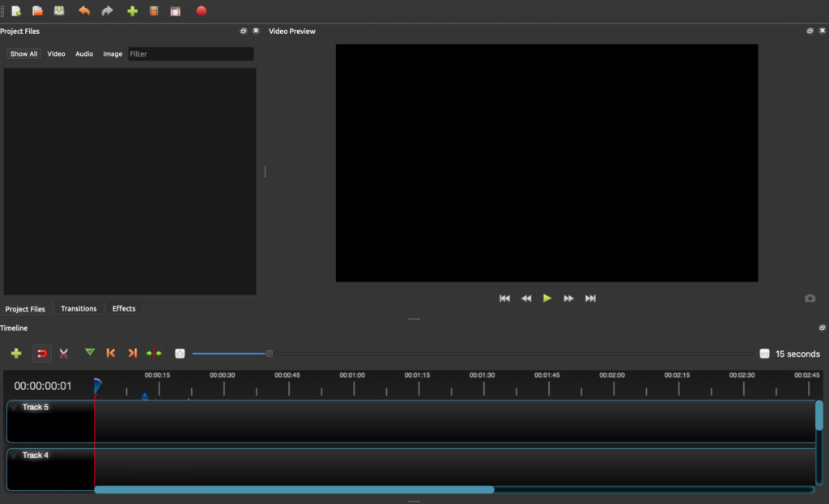This screenshot has width=829, height=504.
Task: Click the 00:00:00:01 timecode display
Action: pos(43,386)
